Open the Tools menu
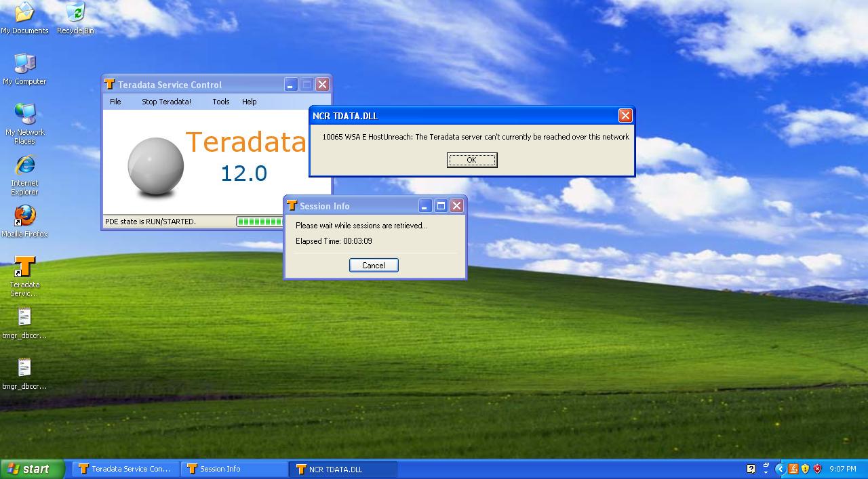 (221, 102)
